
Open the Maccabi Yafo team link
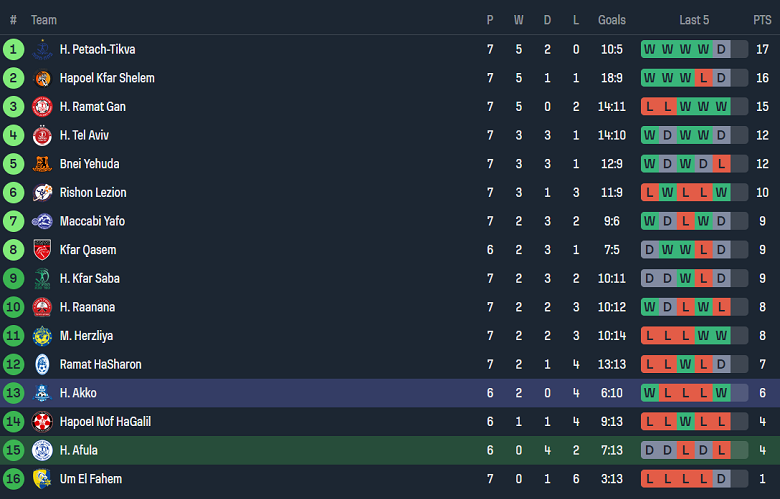pyautogui.click(x=90, y=221)
